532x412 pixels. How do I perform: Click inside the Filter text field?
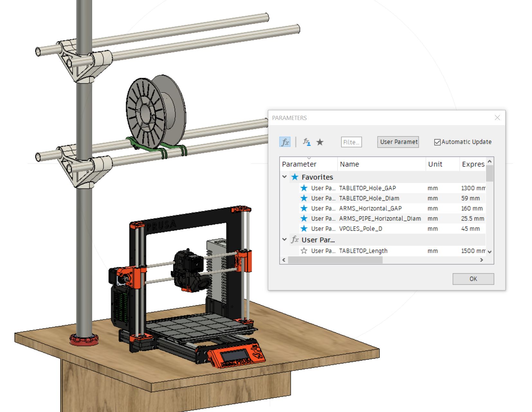pyautogui.click(x=351, y=142)
